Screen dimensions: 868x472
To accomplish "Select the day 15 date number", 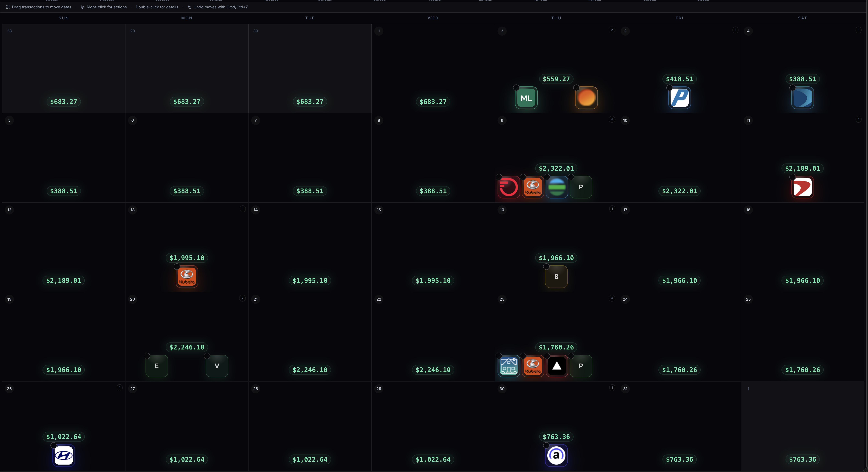I will tap(379, 210).
